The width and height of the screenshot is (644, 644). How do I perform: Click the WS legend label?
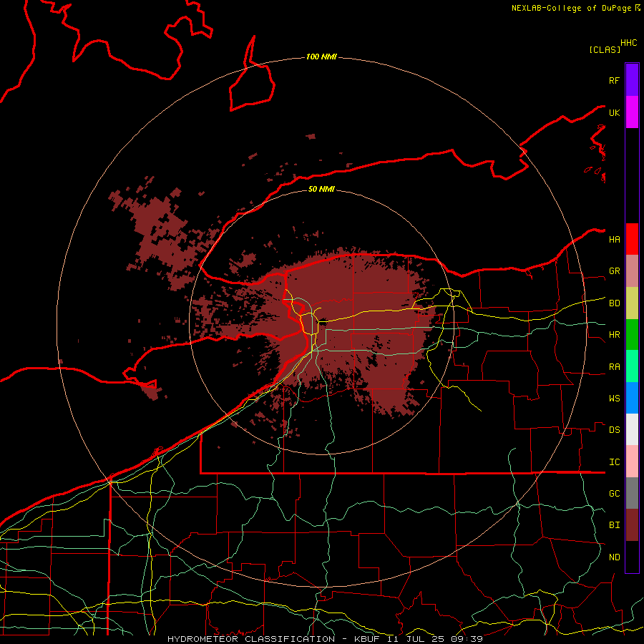click(614, 399)
